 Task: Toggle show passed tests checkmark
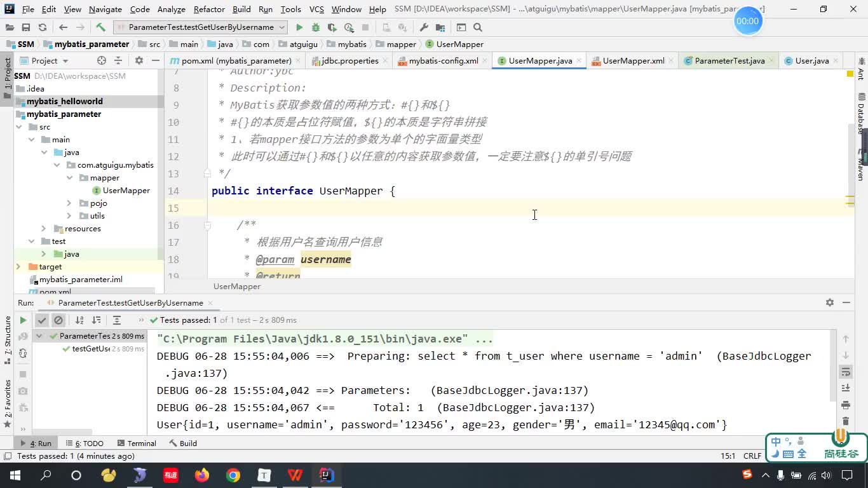42,320
